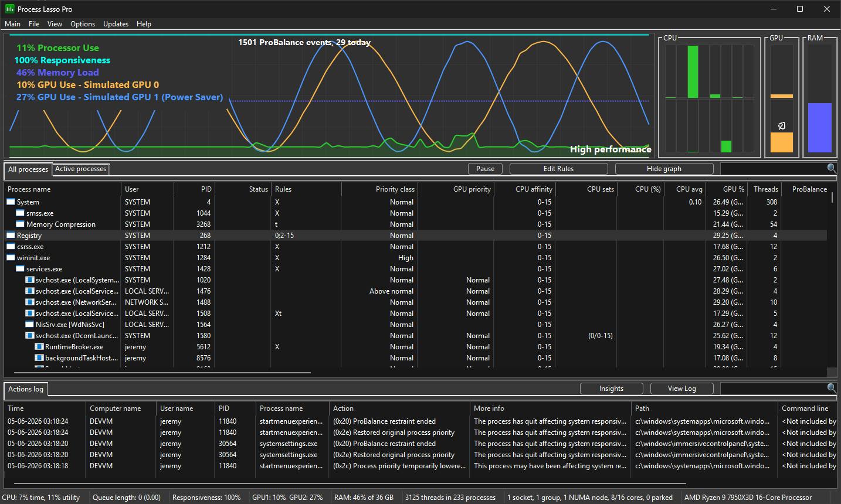Select the wininit.exe process icon
Image resolution: width=841 pixels, height=504 pixels.
(11, 258)
